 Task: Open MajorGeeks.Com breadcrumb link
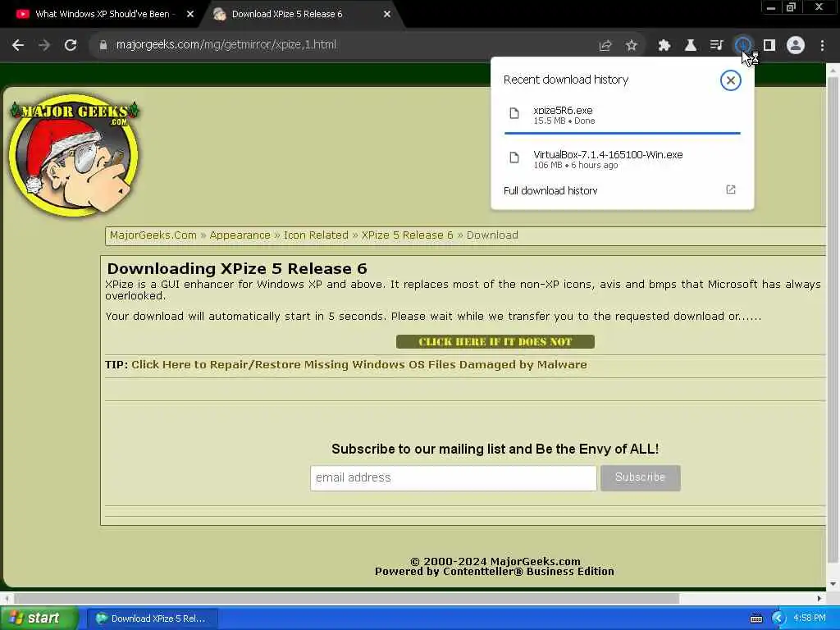pyautogui.click(x=153, y=235)
